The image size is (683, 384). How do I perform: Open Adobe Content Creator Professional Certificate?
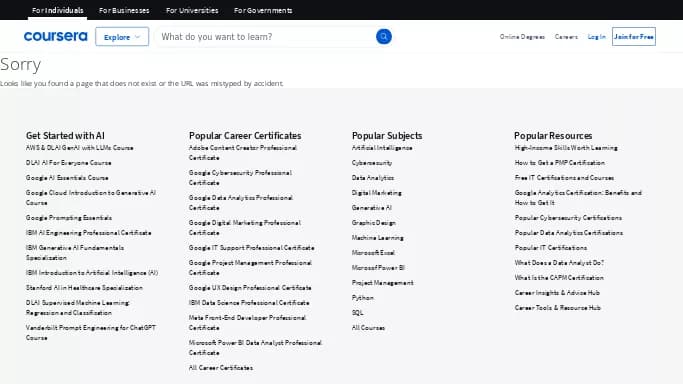pos(243,153)
